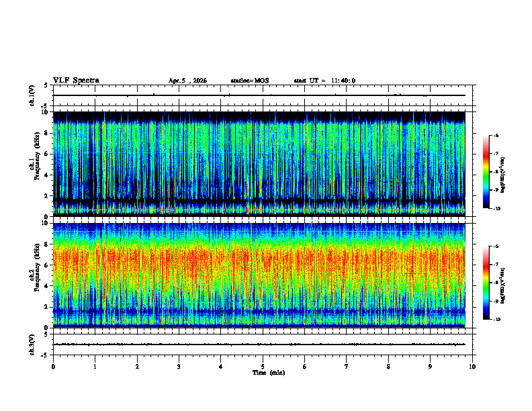
Task: Click time-axis tick label "9"
Action: (430, 367)
